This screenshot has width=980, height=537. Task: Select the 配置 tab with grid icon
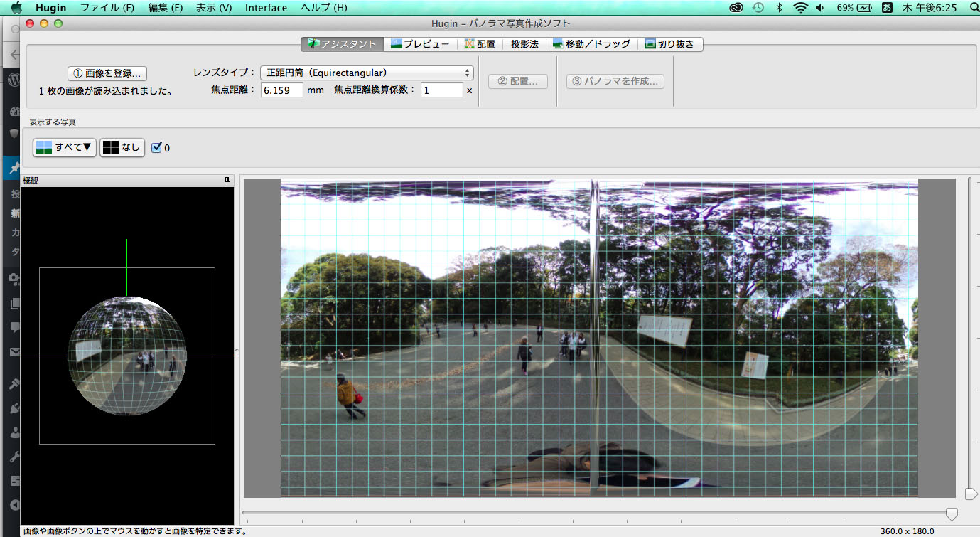point(480,44)
